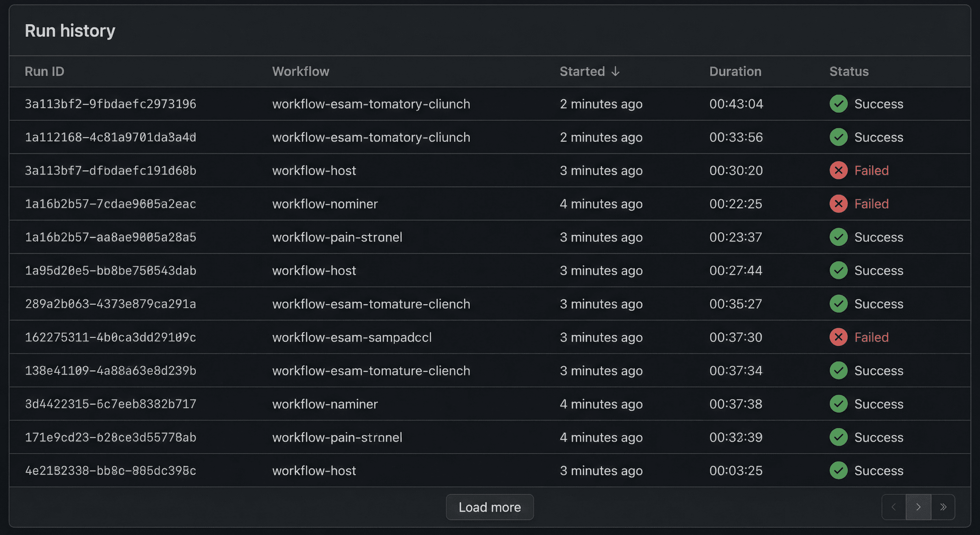This screenshot has width=980, height=535.
Task: Select the workflow-esam-tomature-cliench run row
Action: [371, 303]
